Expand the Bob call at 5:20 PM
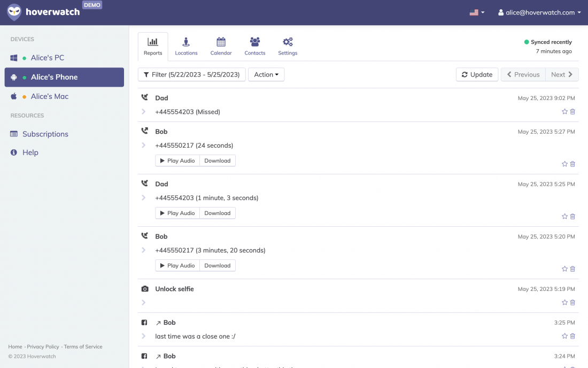 [144, 250]
